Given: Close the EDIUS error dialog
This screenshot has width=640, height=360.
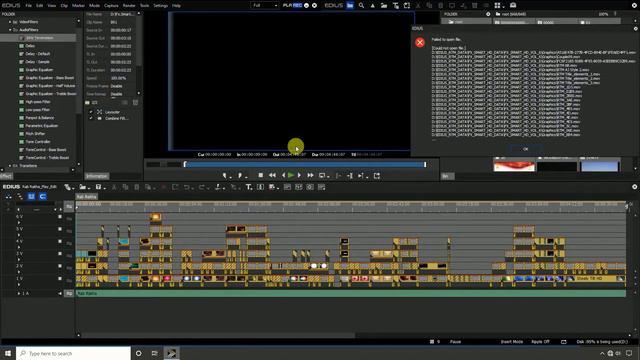Looking at the screenshot, I should coord(635,29).
